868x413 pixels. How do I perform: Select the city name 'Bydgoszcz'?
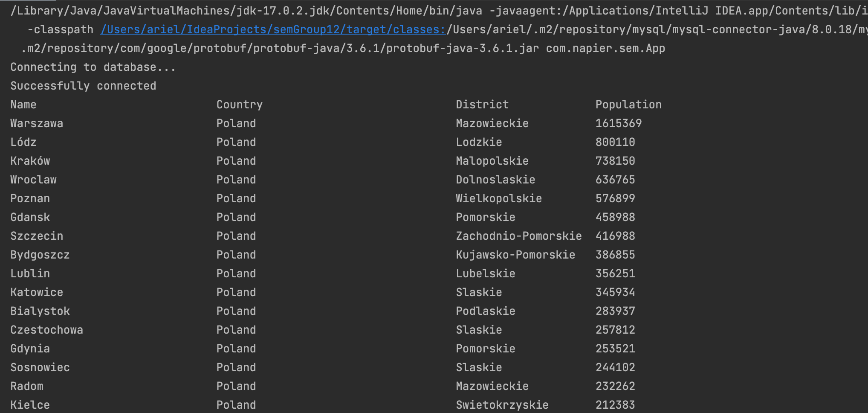point(40,255)
